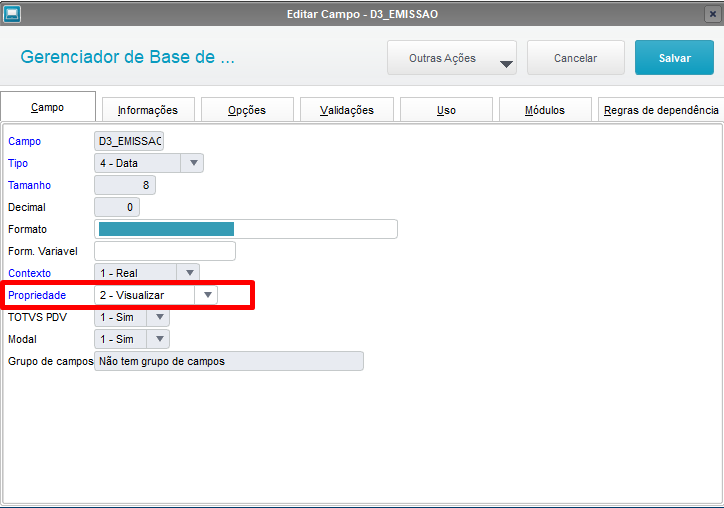Open the Outras Ações dropdown

(x=452, y=58)
